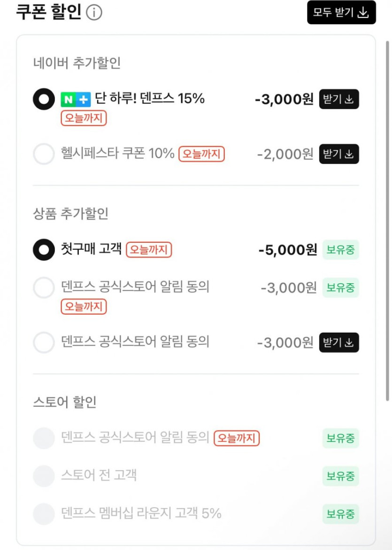The image size is (392, 550).
Task: Select the 단 하루! 덴프스 15% coupon radio
Action: pos(44,99)
